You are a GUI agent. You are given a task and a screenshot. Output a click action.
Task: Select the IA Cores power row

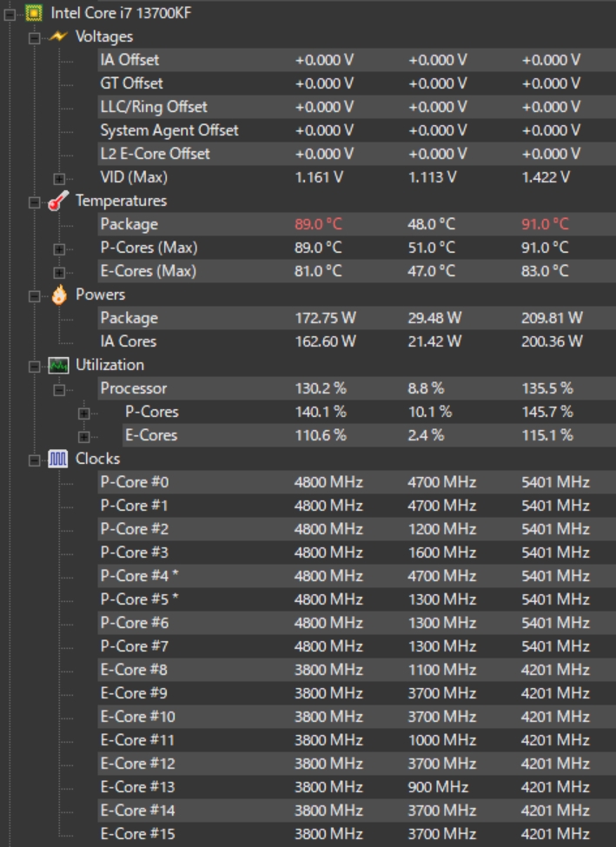356,341
